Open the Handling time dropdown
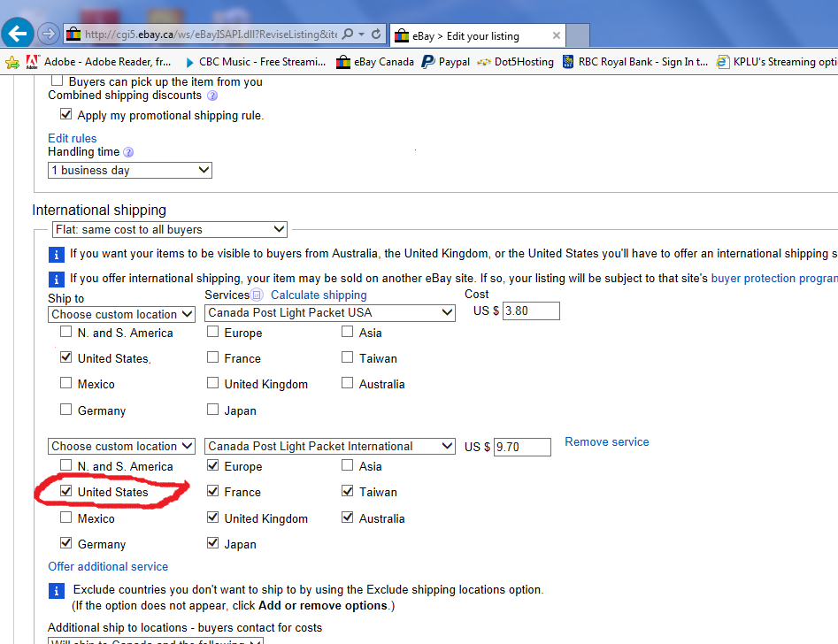 tap(130, 170)
